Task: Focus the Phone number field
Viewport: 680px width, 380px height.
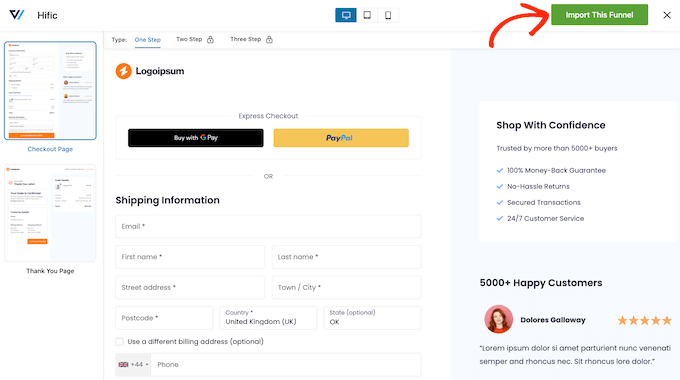Action: pyautogui.click(x=286, y=364)
